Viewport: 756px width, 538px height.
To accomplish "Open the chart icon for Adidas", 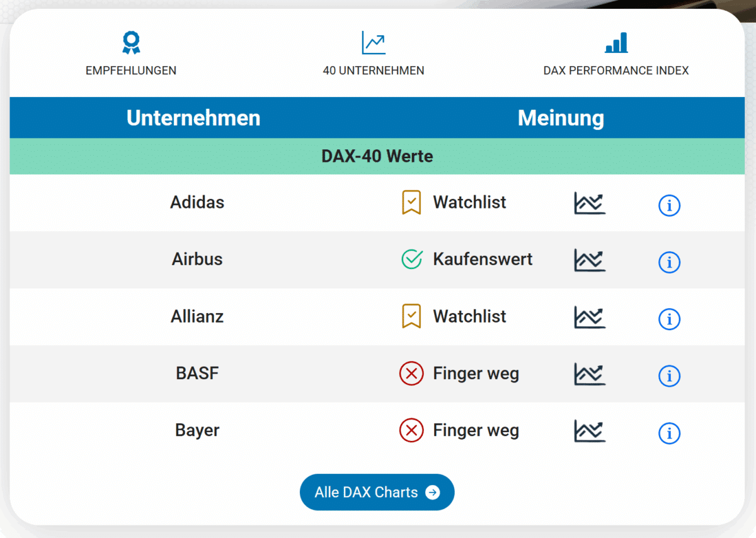I will pos(590,203).
